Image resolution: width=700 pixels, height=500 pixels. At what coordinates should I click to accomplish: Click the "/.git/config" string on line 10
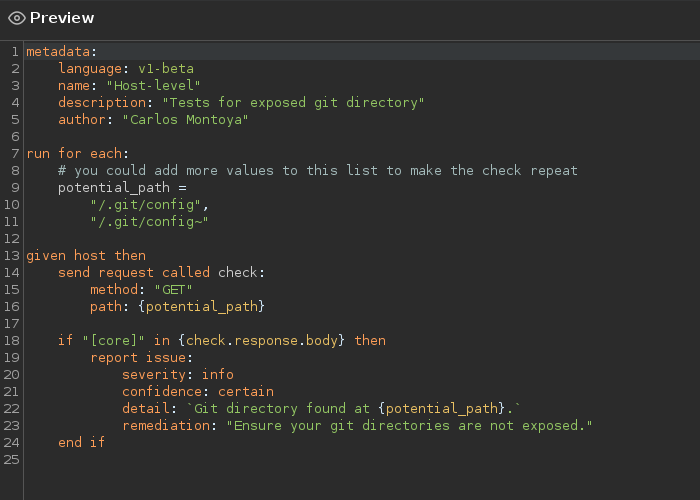click(x=146, y=205)
